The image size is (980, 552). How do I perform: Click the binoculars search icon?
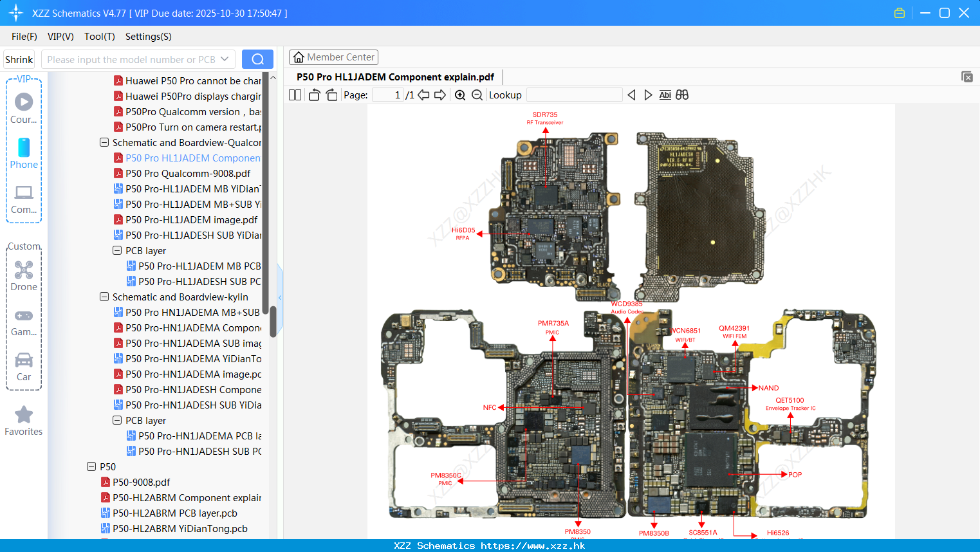tap(682, 95)
